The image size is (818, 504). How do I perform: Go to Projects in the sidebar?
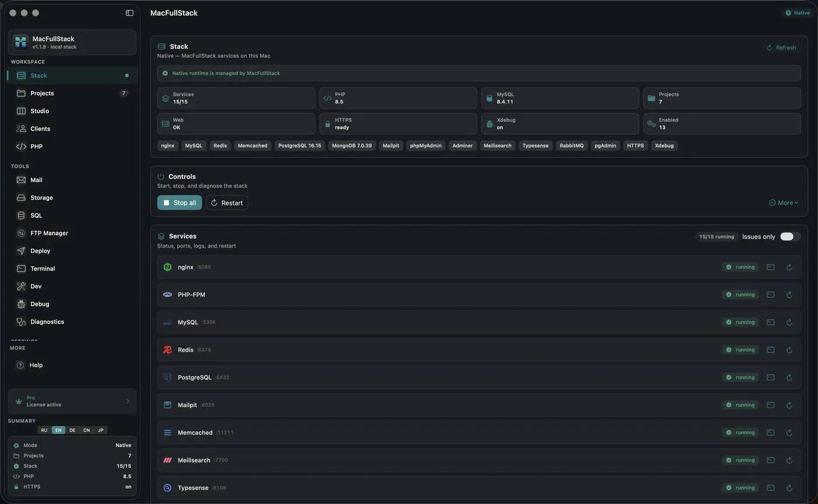72,93
